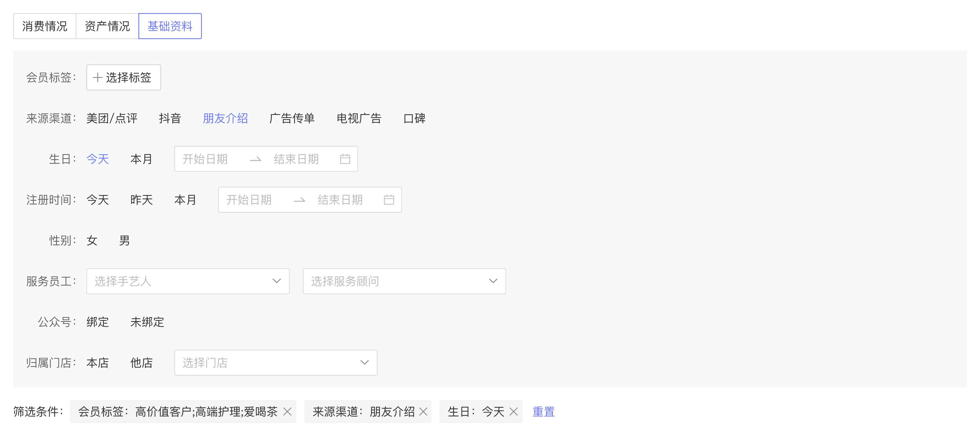Click the plus icon on 选择标签
980x436 pixels.
(97, 78)
